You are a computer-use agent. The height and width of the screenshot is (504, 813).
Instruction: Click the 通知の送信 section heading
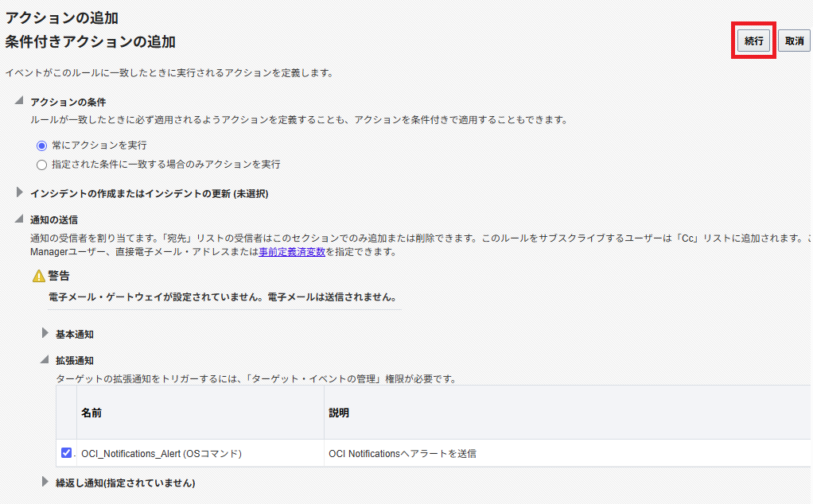54,219
